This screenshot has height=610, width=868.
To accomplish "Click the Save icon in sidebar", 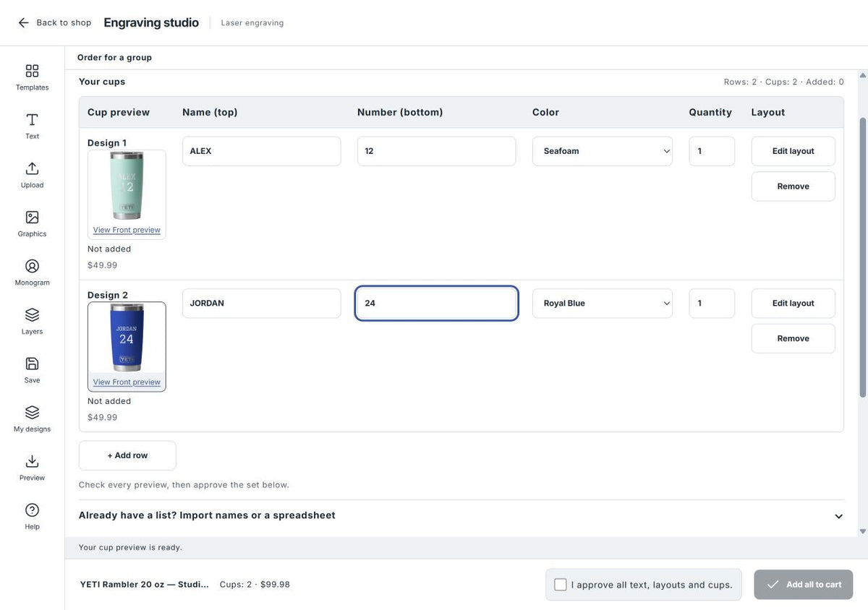I will (32, 370).
